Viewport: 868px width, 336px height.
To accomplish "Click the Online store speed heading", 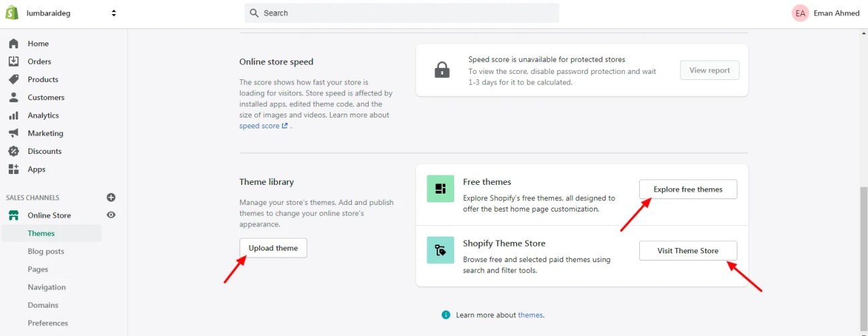I will pyautogui.click(x=277, y=62).
